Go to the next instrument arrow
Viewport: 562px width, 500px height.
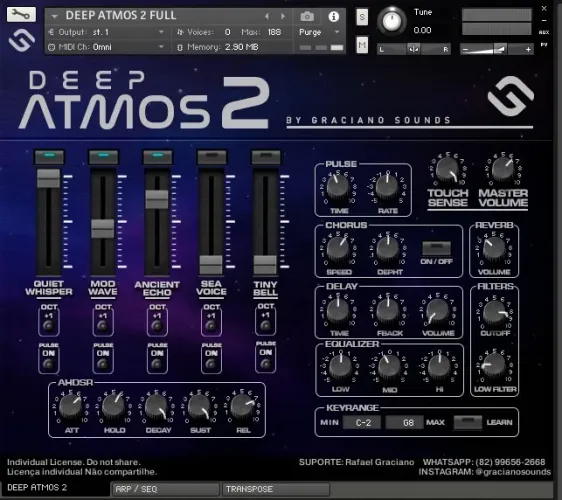click(x=283, y=16)
